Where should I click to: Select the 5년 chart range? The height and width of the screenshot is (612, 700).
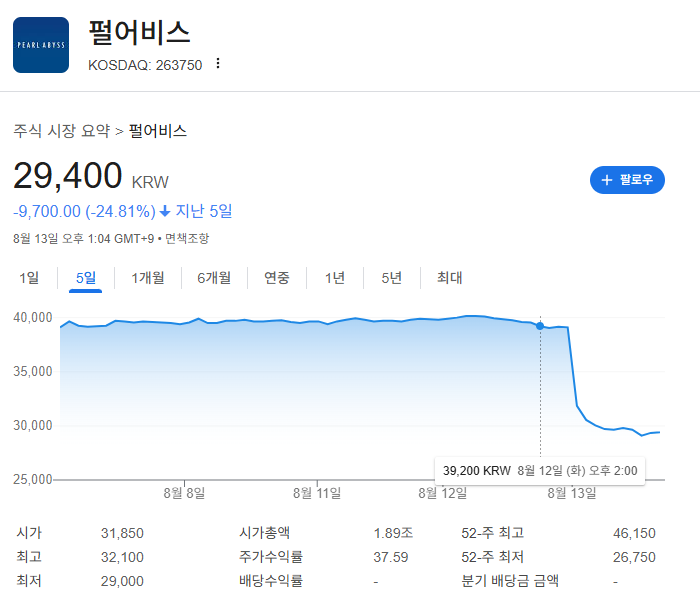point(391,278)
